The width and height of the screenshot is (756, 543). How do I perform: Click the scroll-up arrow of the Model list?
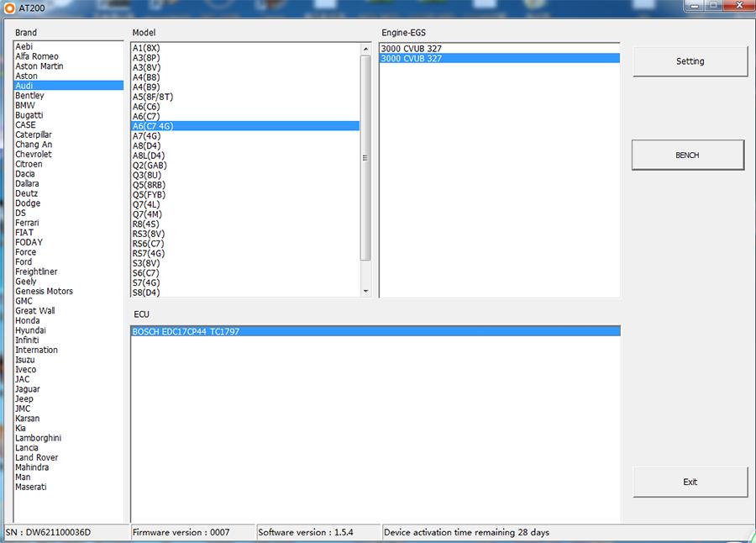(365, 47)
